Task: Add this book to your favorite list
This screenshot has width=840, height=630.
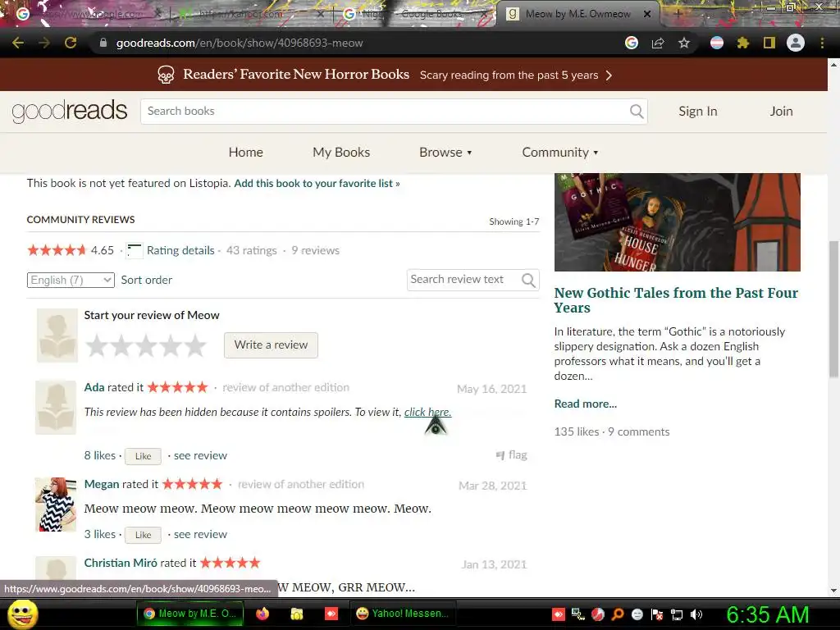Action: (x=317, y=183)
